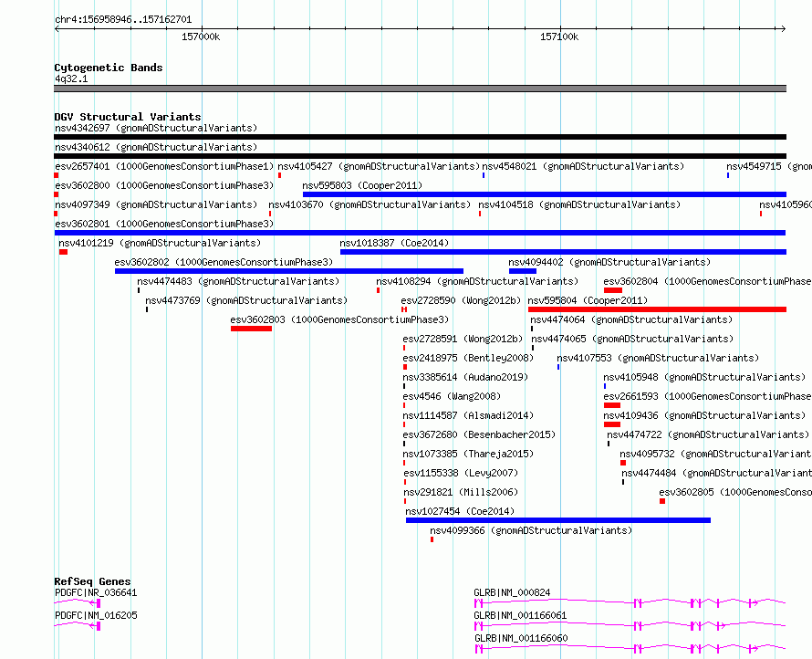
Task: Open the PDGFC|NR_036641 gene label
Action: 96,592
